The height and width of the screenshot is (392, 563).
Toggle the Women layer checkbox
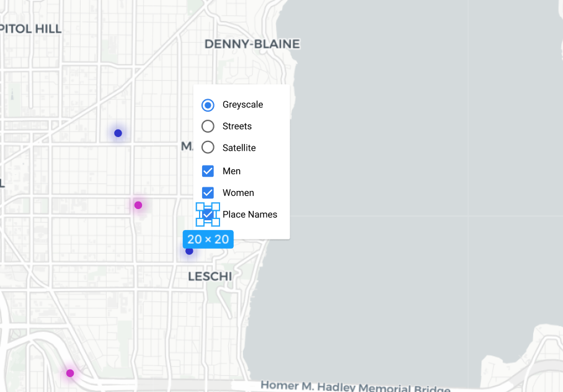[208, 193]
